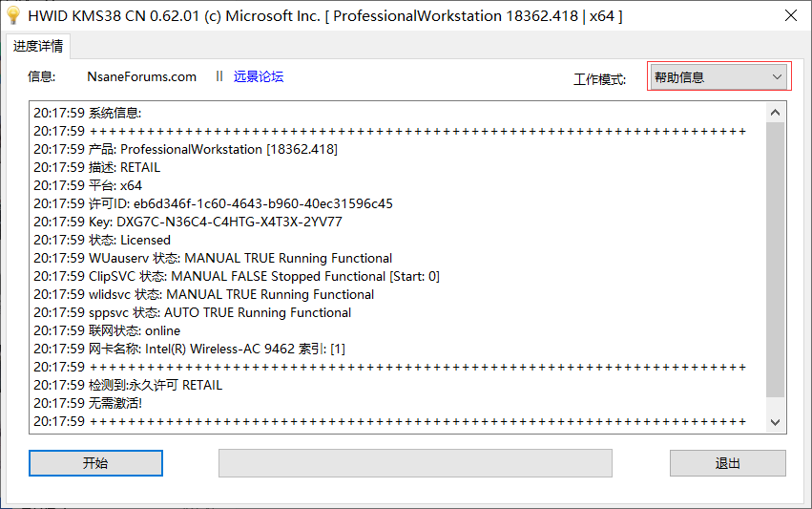
Task: Click the 信息: label
Action: [x=41, y=76]
